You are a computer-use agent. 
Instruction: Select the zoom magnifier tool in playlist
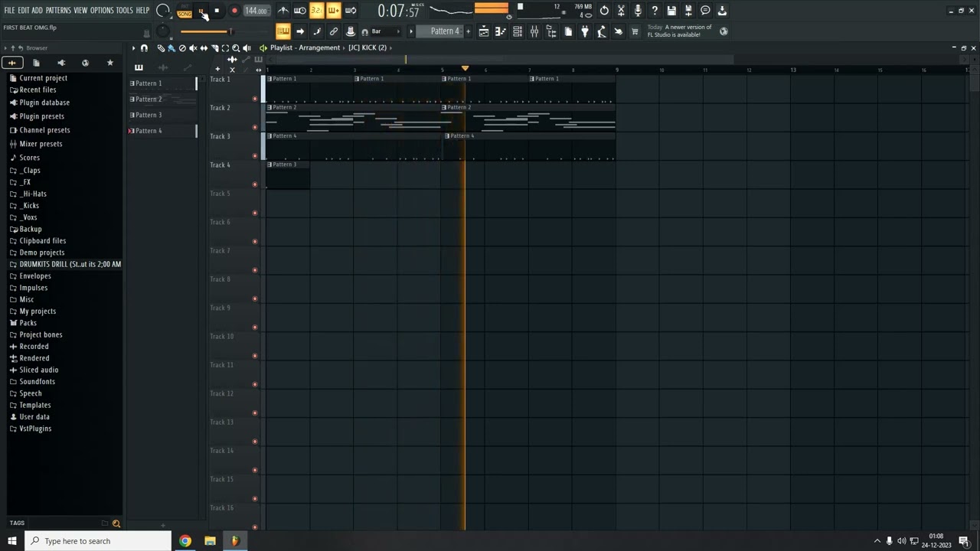click(236, 48)
